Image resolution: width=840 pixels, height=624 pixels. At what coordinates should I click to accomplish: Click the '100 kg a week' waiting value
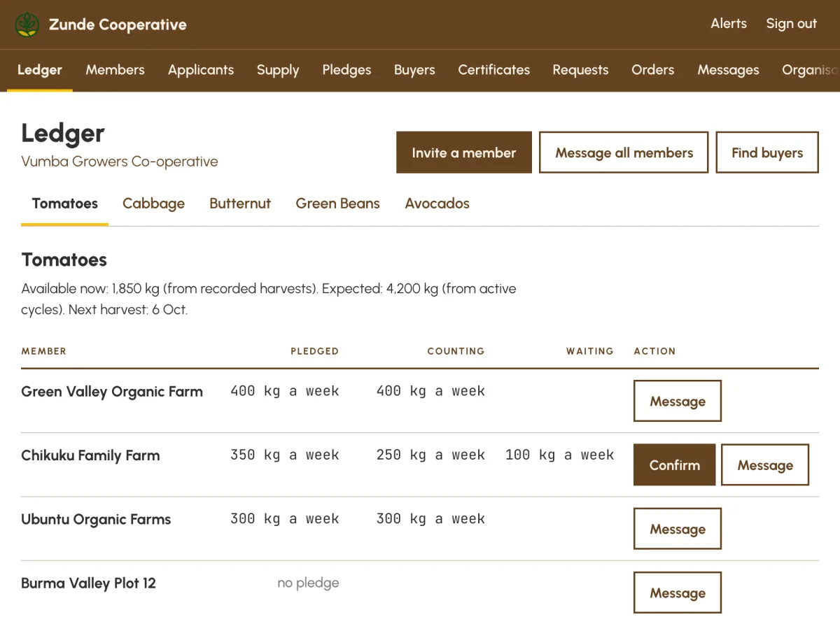tap(559, 455)
